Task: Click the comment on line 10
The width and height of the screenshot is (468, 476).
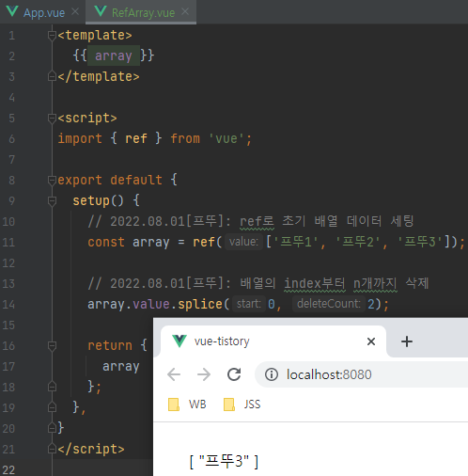Action: [x=251, y=221]
